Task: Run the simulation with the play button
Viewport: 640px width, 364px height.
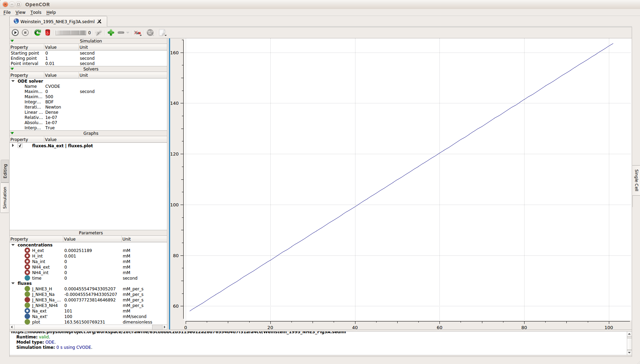Action: coord(15,32)
